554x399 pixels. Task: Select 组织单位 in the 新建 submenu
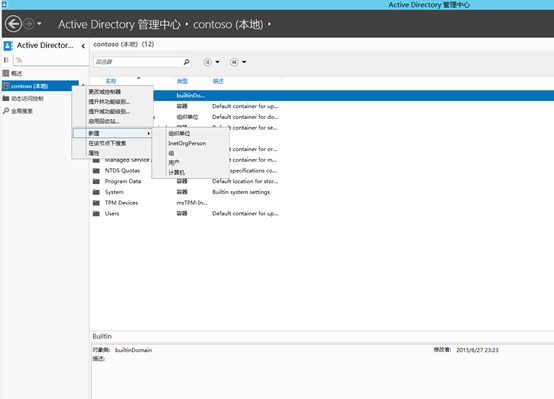[x=179, y=134]
